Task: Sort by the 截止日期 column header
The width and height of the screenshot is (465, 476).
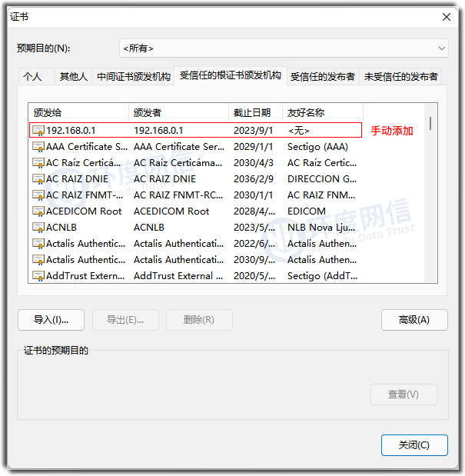Action: coord(255,113)
